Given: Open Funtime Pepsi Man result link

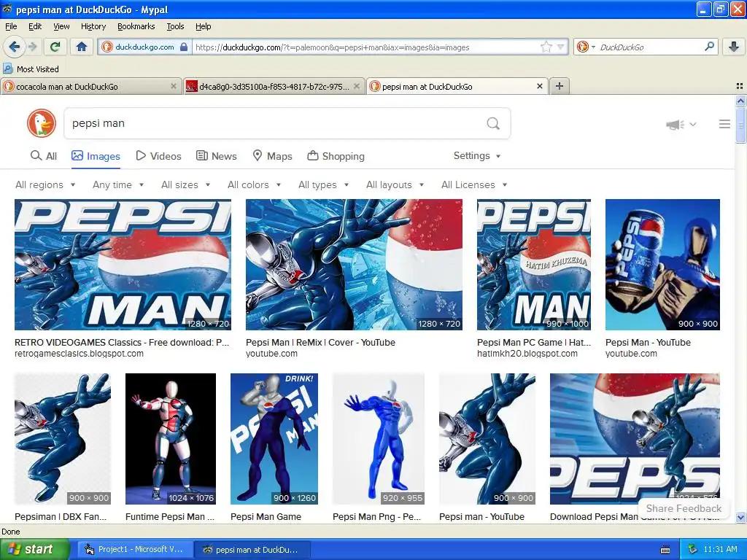Looking at the screenshot, I should [170, 517].
